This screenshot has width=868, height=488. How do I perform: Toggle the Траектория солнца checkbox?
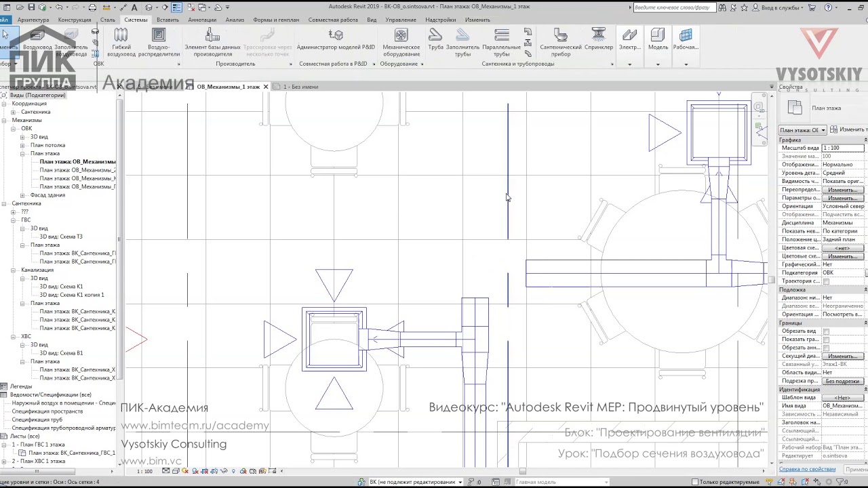click(x=826, y=281)
